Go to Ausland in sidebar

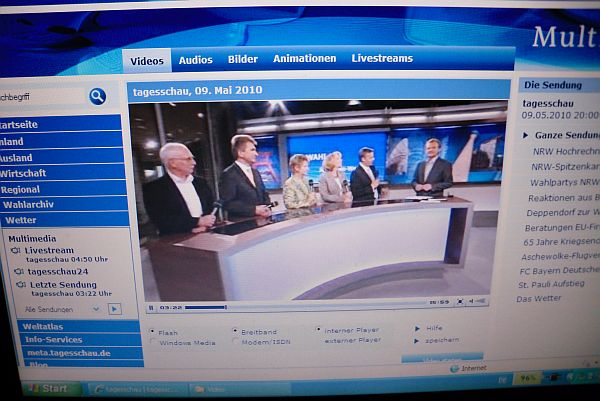click(x=61, y=157)
